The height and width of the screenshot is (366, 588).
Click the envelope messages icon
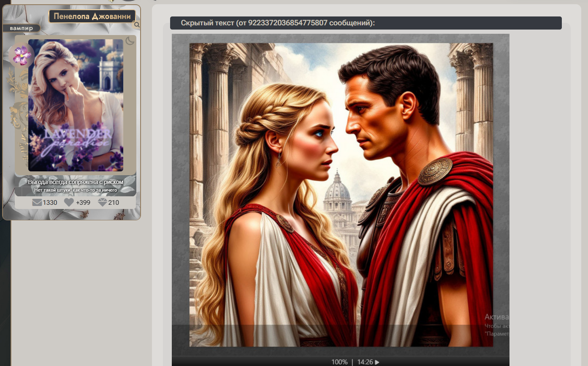(37, 203)
